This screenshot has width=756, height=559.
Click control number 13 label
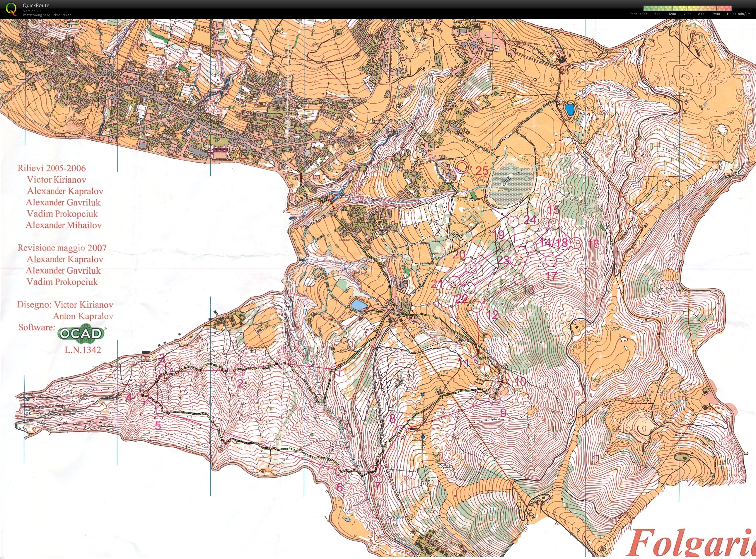(528, 289)
